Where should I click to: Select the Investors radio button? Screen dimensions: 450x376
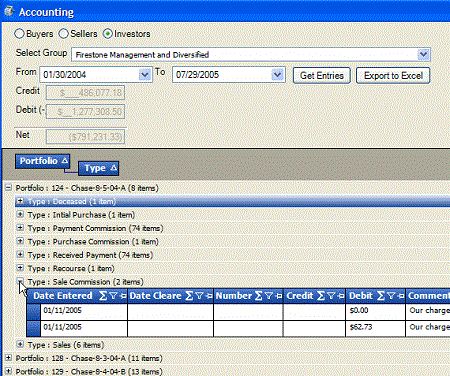click(108, 34)
